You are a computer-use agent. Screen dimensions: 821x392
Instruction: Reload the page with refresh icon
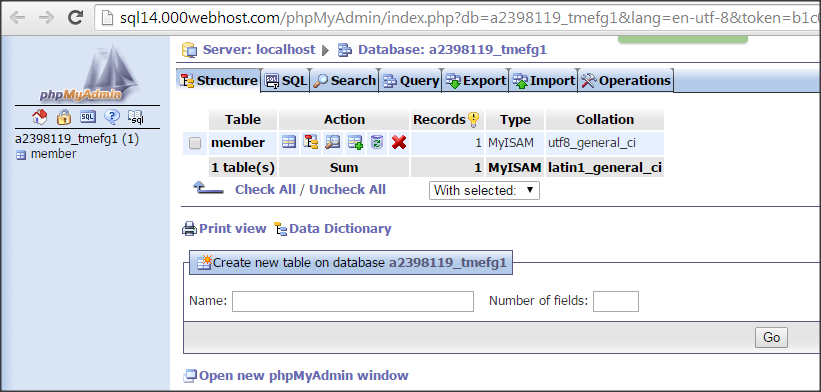(76, 17)
